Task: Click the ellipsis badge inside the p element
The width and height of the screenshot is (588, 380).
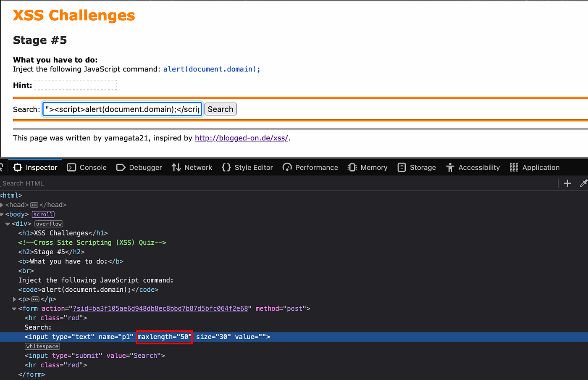Action: click(x=35, y=299)
